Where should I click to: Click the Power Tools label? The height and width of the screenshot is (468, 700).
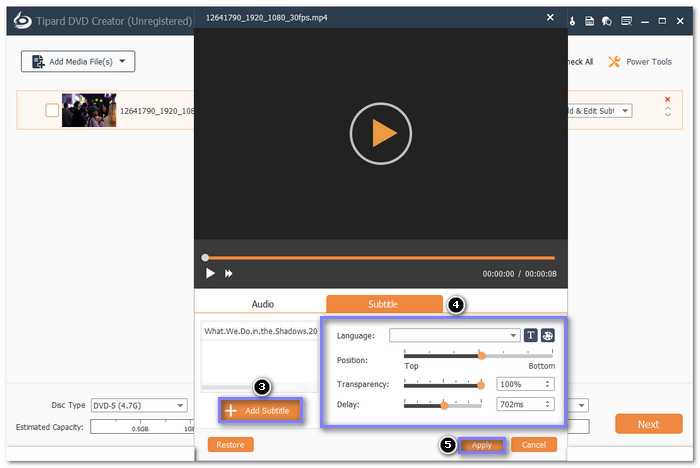click(649, 62)
